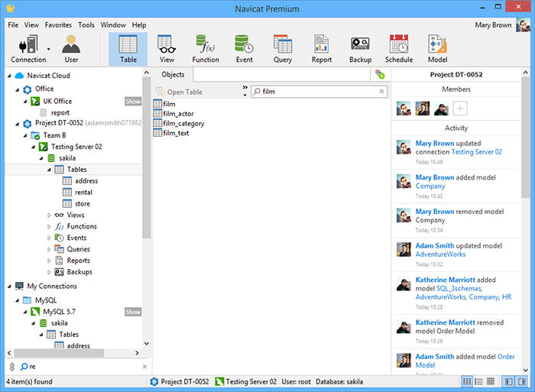
Task: Select the User toolbar icon
Action: click(x=71, y=49)
